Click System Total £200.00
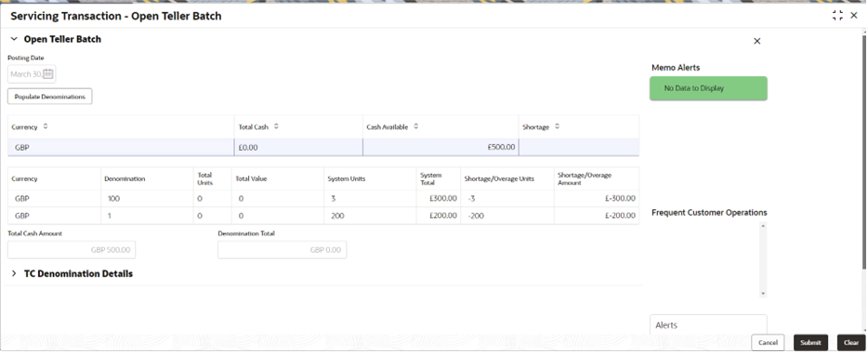The height and width of the screenshot is (354, 868). tap(443, 216)
